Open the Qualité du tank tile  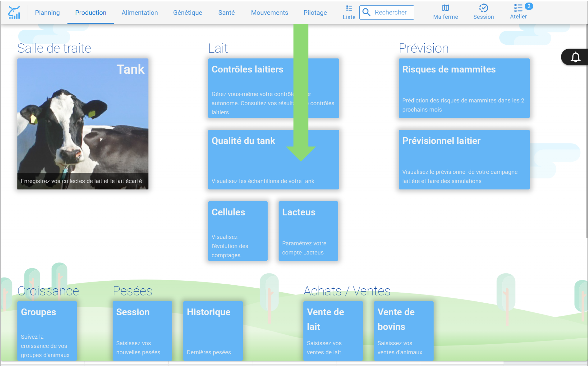[273, 160]
